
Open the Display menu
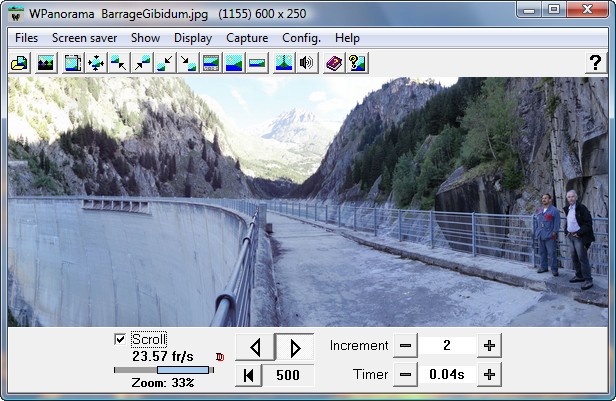[193, 38]
